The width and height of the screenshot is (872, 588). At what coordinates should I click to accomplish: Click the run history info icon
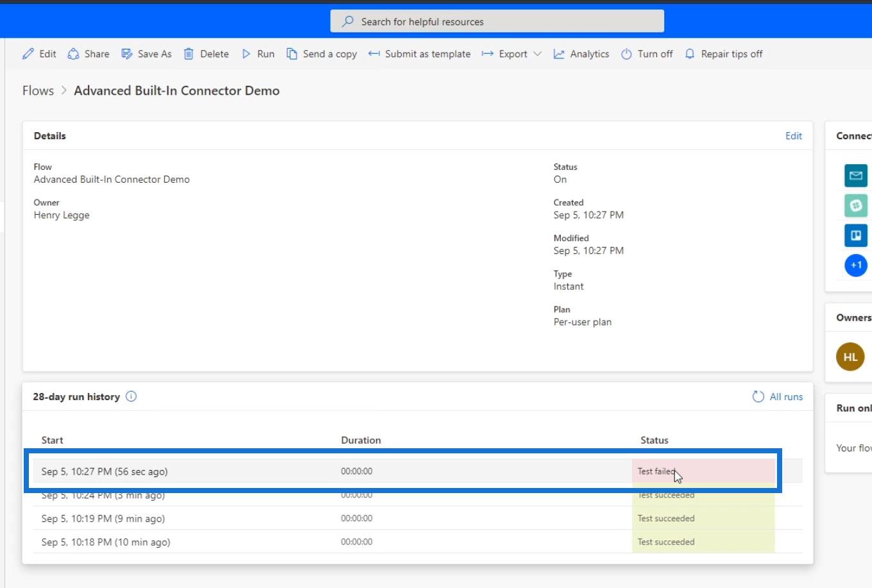(x=132, y=396)
